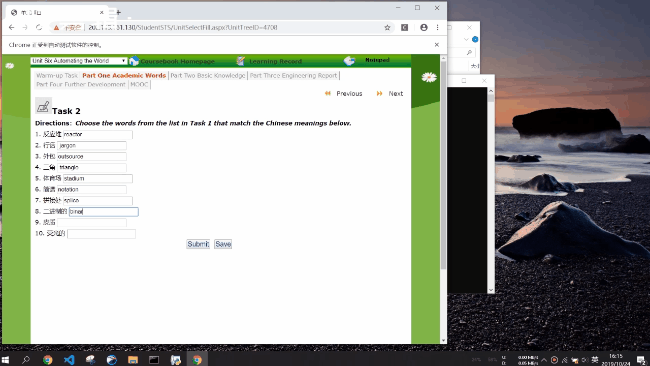Open a new tab with plus button
650x366 pixels.
coord(118,12)
